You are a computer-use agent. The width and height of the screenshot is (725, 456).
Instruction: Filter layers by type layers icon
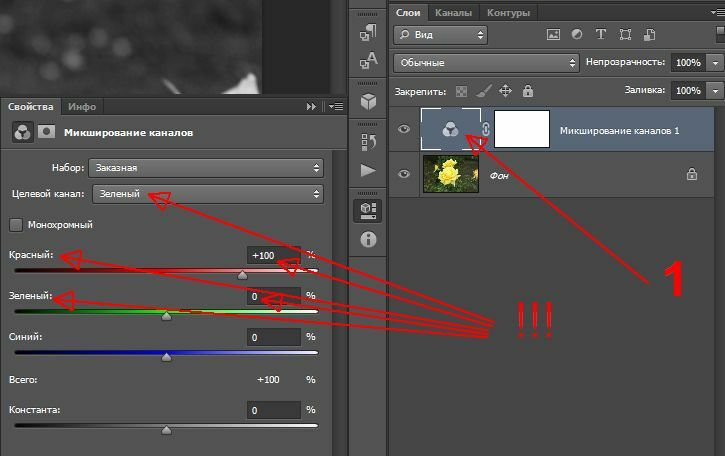coord(601,34)
